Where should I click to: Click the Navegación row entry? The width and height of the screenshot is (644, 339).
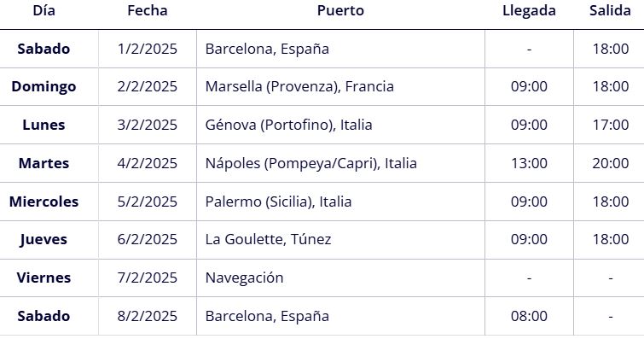pyautogui.click(x=244, y=278)
